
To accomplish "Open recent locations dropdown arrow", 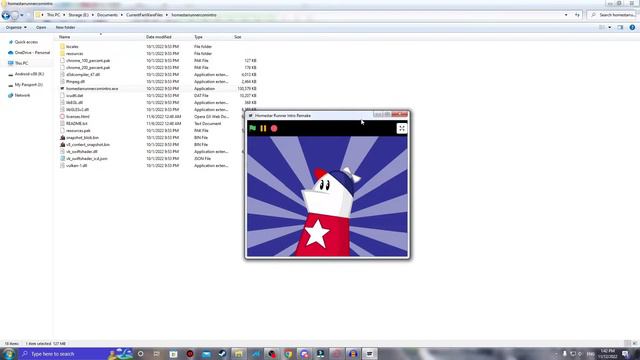I will point(22,15).
